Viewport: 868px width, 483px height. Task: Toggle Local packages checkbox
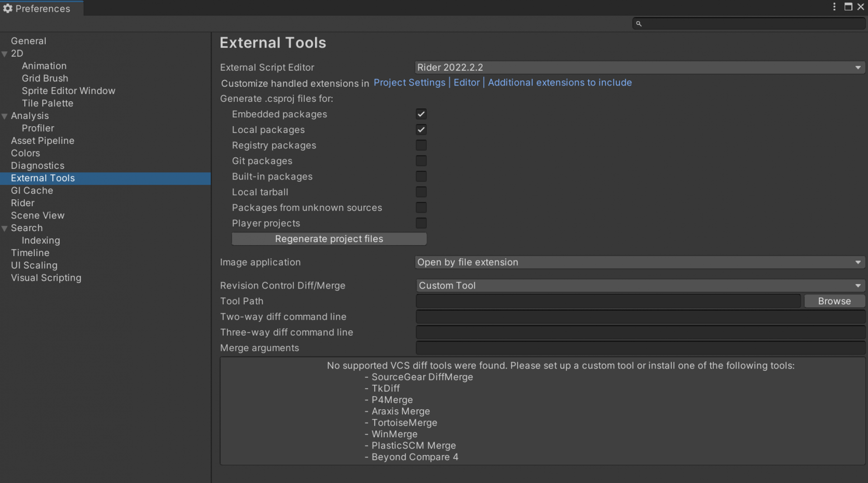(x=421, y=130)
